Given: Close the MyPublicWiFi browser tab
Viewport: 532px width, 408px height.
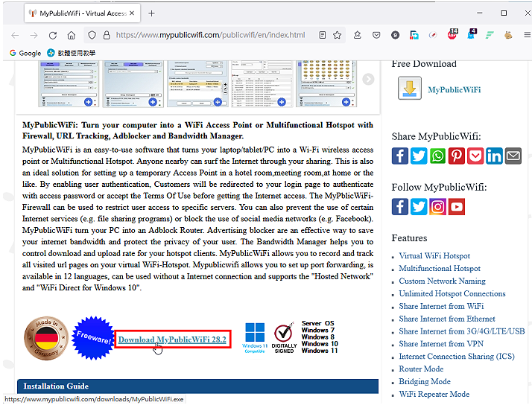Looking at the screenshot, I should (x=132, y=13).
